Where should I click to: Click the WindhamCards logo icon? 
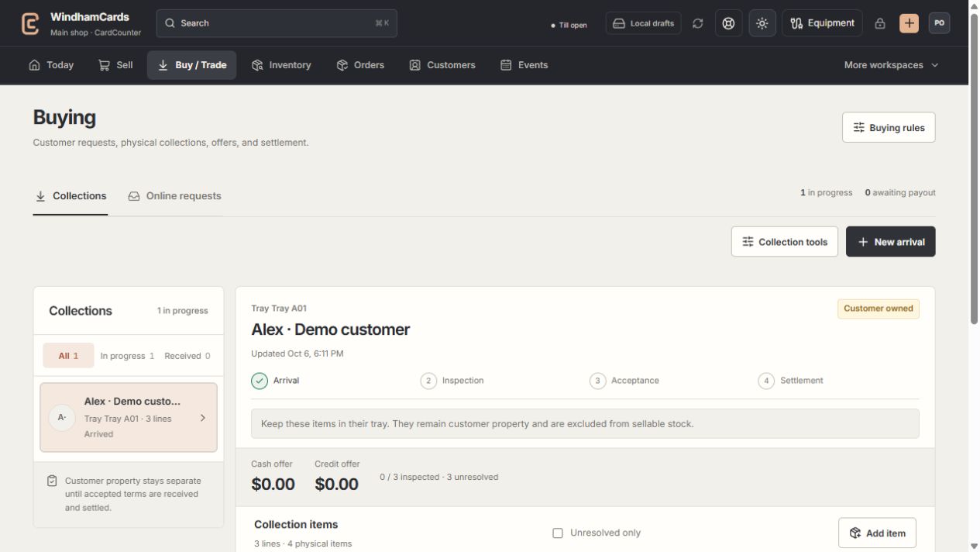pos(30,23)
